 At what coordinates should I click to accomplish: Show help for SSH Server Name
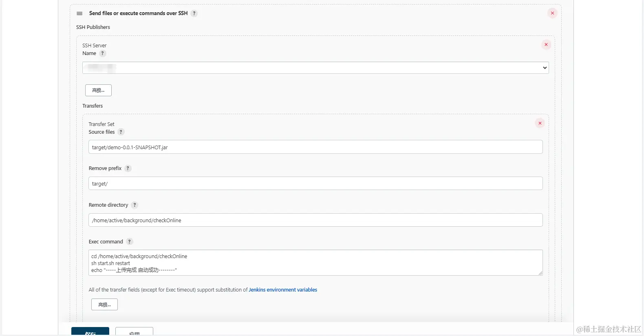(x=103, y=53)
